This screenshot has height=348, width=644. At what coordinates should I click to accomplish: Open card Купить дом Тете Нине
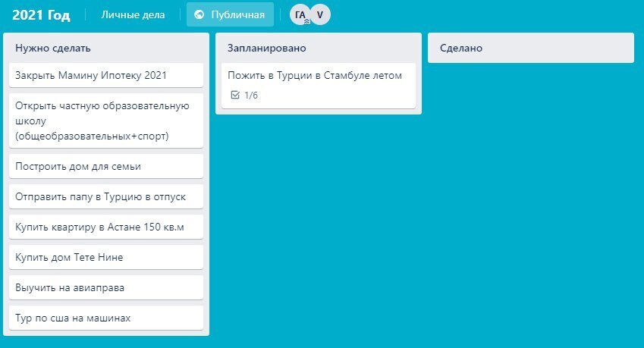point(106,257)
